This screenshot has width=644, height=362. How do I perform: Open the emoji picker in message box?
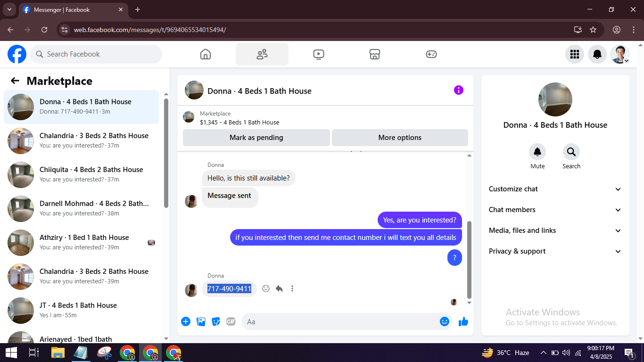tap(445, 321)
